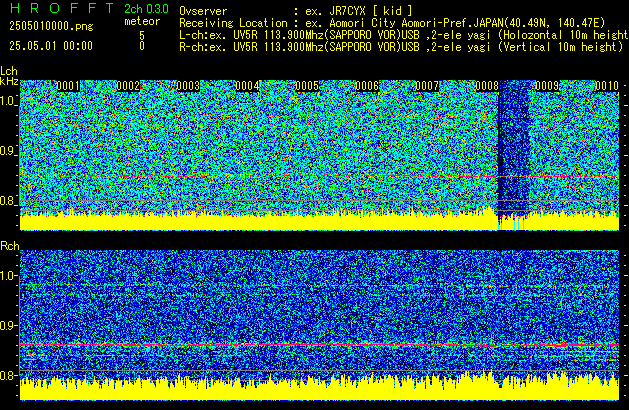Select time marker 0009
The image size is (629, 410).
click(x=547, y=86)
